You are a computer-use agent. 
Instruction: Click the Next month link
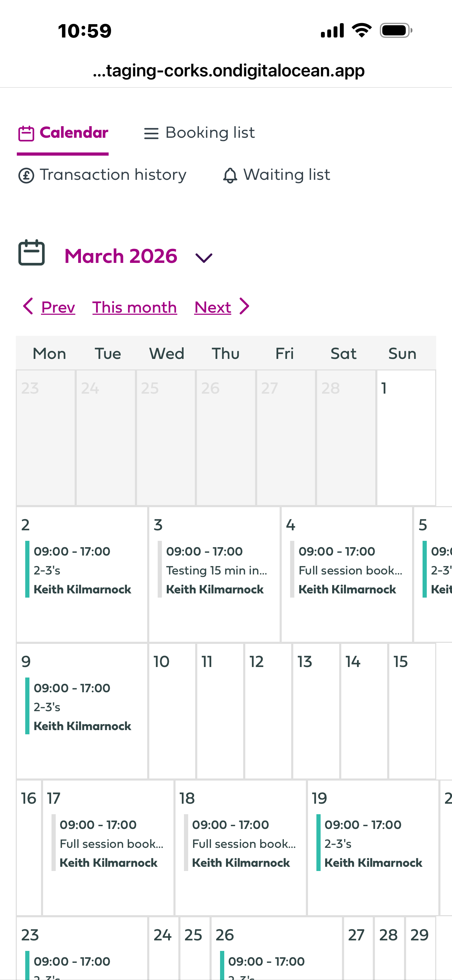(x=212, y=307)
